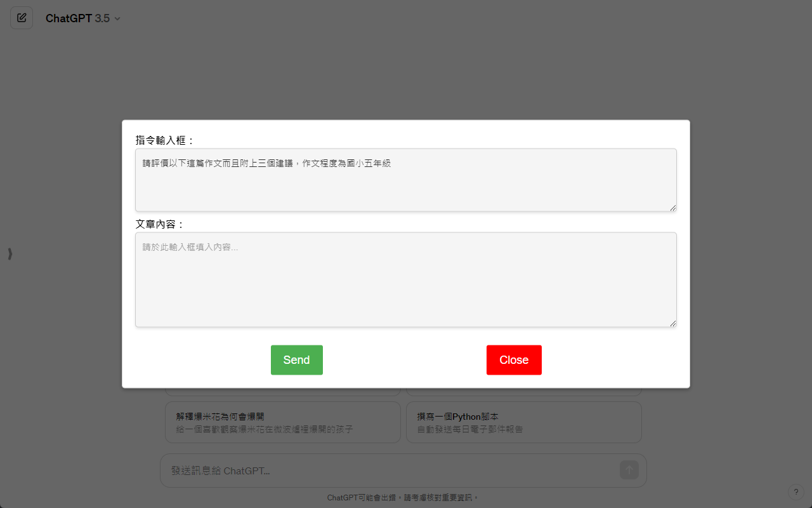
Task: Open help via the question mark icon
Action: [x=796, y=491]
